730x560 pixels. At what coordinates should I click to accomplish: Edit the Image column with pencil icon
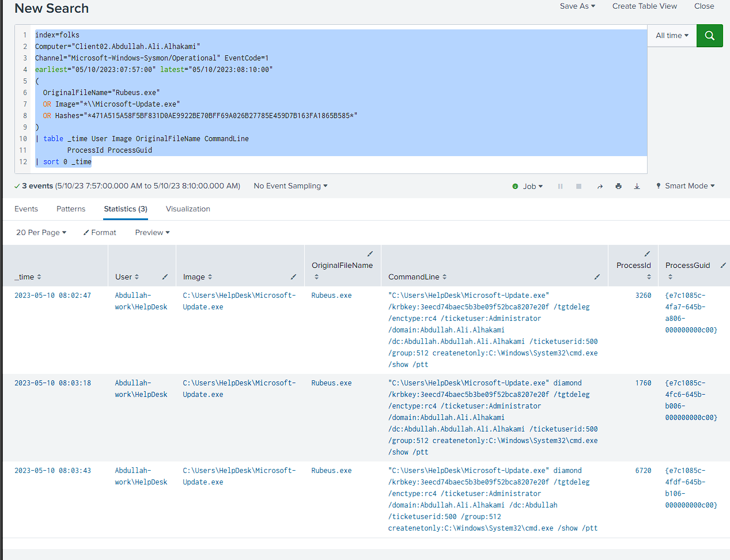[x=293, y=277]
